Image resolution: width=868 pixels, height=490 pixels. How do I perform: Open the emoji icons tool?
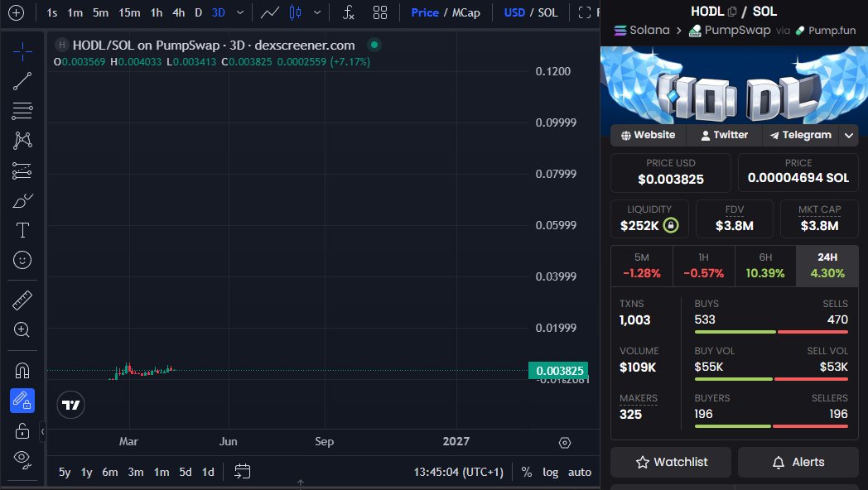click(x=22, y=260)
